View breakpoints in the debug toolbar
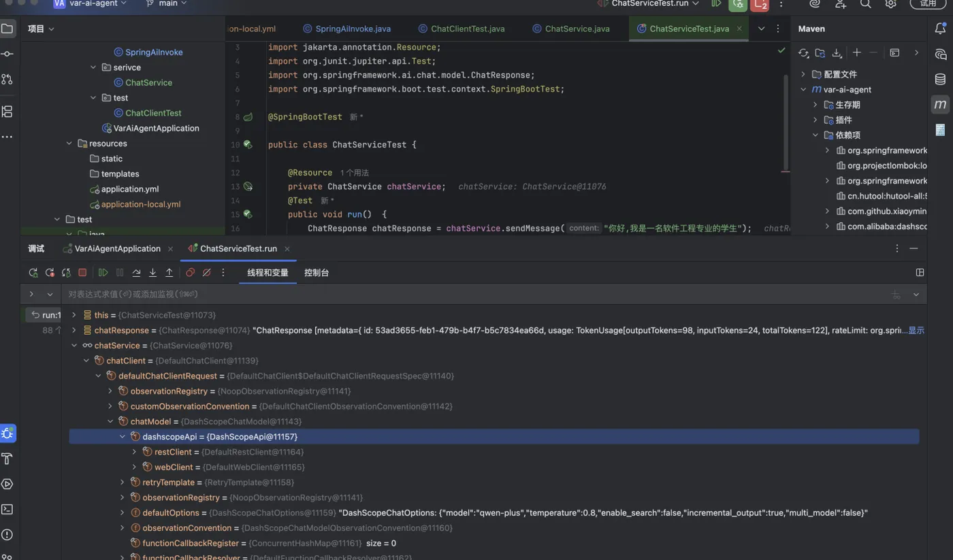Image resolution: width=953 pixels, height=560 pixels. (190, 272)
